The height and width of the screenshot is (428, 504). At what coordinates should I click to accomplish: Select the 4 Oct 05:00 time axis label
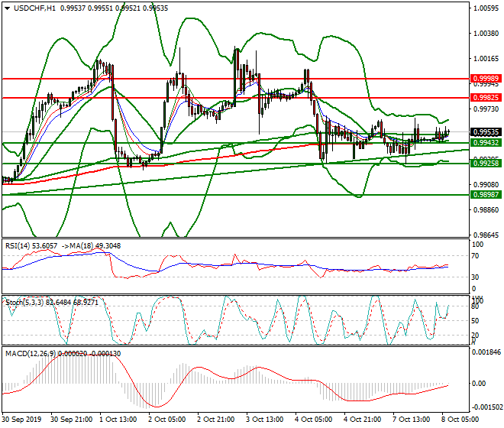tap(313, 420)
